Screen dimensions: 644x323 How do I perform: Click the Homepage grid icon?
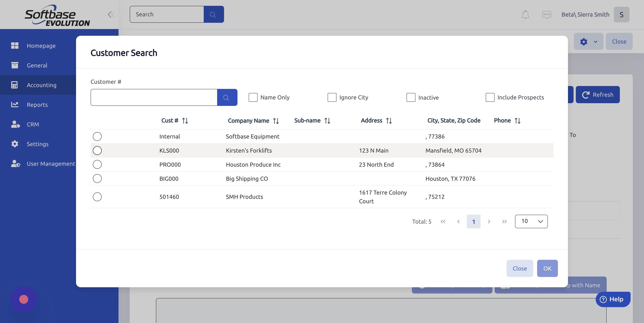pos(15,46)
